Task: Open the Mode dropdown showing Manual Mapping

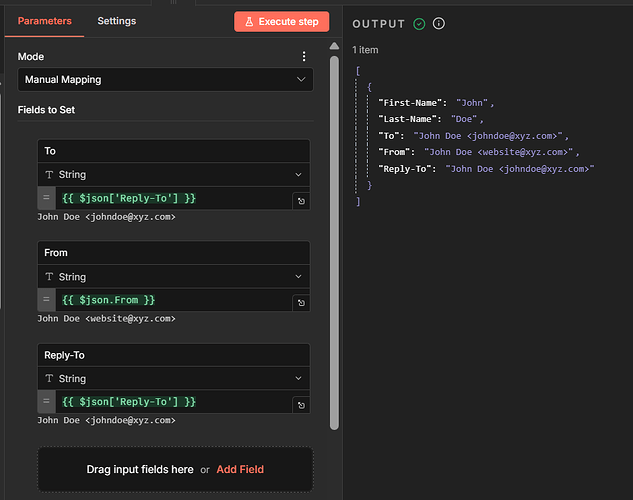Action: (x=165, y=80)
